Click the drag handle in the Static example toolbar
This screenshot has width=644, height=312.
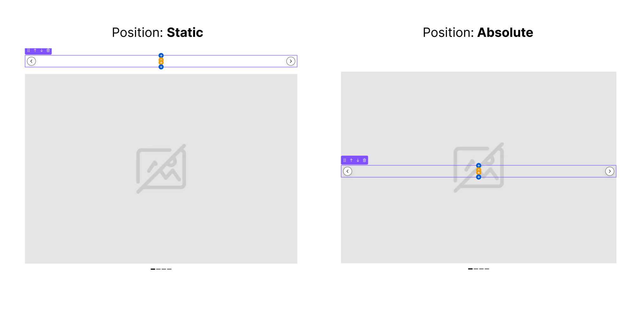coord(29,51)
